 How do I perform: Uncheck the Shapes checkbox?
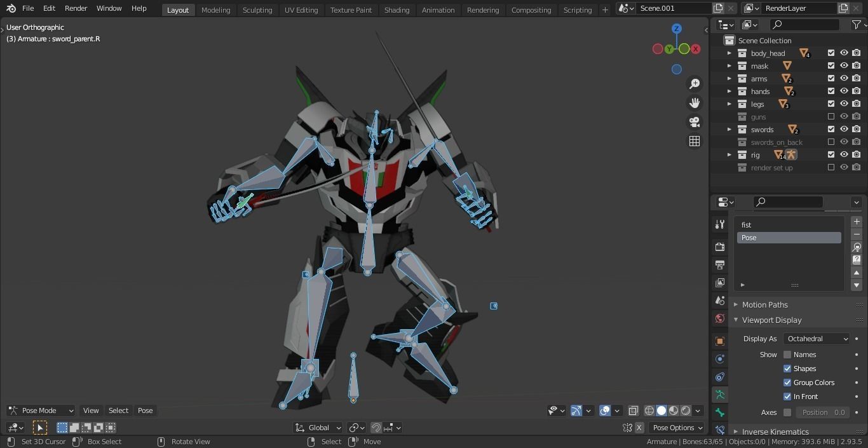(x=787, y=369)
